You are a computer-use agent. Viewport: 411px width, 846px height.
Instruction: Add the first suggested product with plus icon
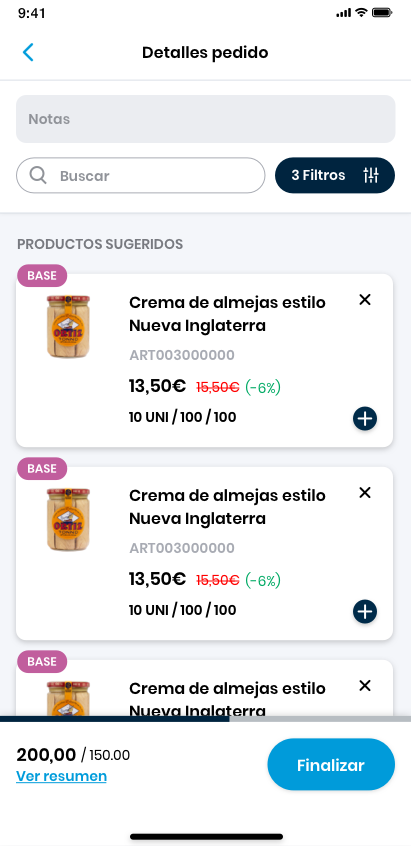[365, 419]
